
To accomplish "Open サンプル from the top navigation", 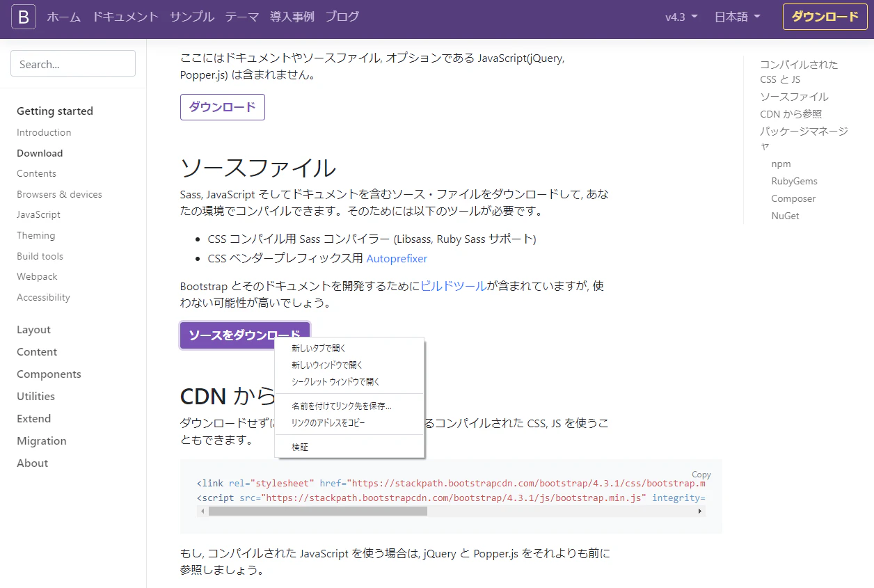I will click(192, 17).
